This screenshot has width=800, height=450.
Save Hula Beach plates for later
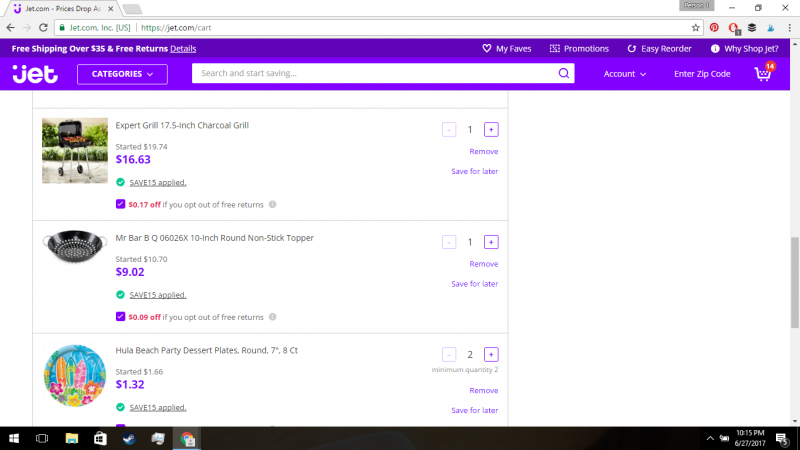(x=474, y=410)
